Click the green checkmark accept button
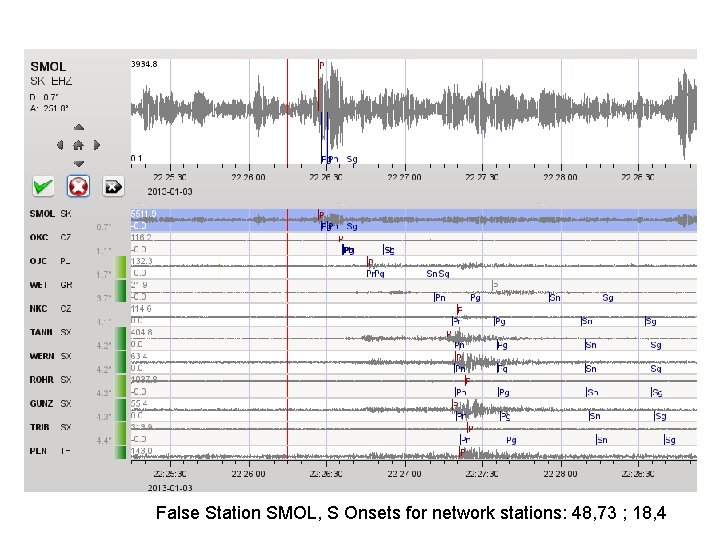The image size is (720, 540). [x=44, y=186]
